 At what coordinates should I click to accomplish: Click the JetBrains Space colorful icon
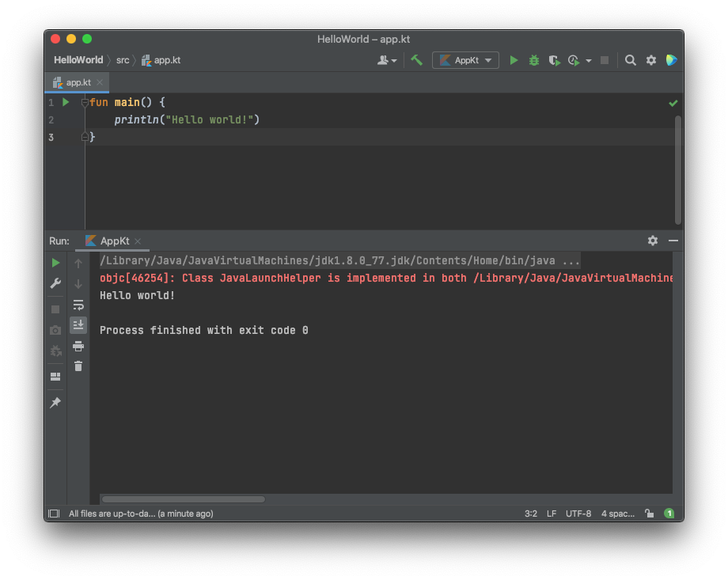tap(671, 60)
